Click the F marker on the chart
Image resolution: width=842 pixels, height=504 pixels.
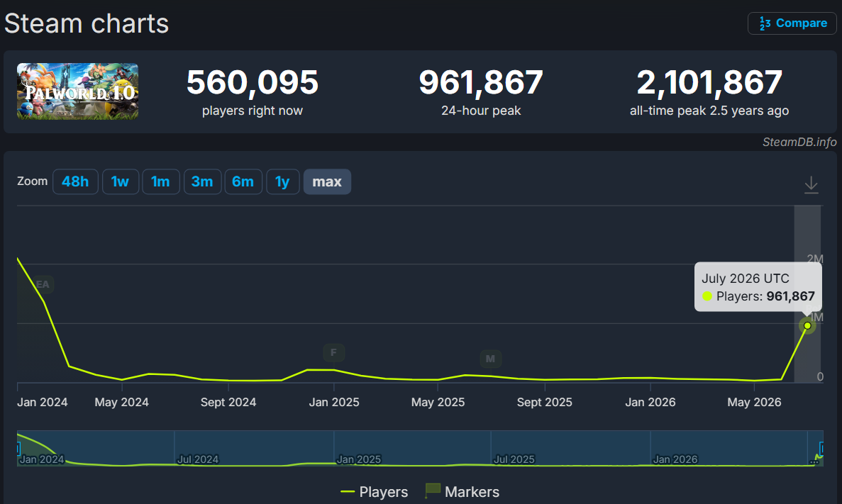[333, 352]
